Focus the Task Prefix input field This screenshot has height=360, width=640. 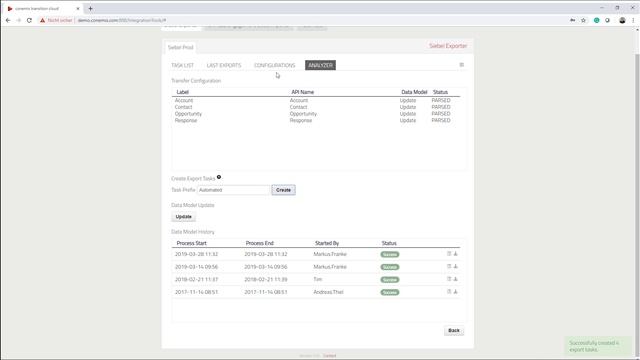click(x=233, y=190)
